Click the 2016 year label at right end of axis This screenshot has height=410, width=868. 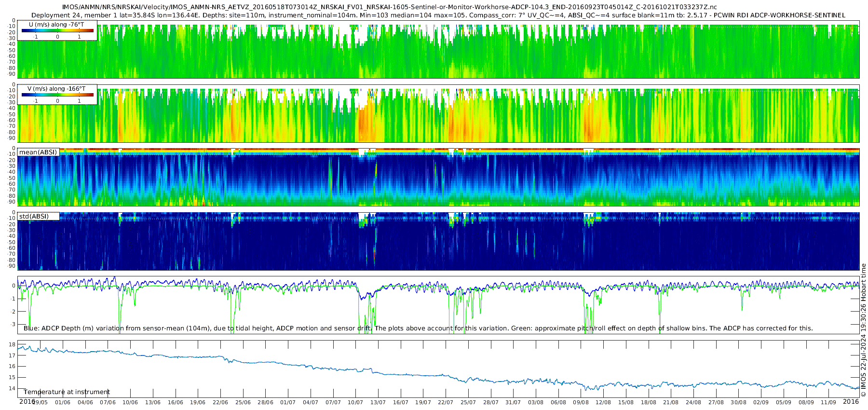[851, 401]
